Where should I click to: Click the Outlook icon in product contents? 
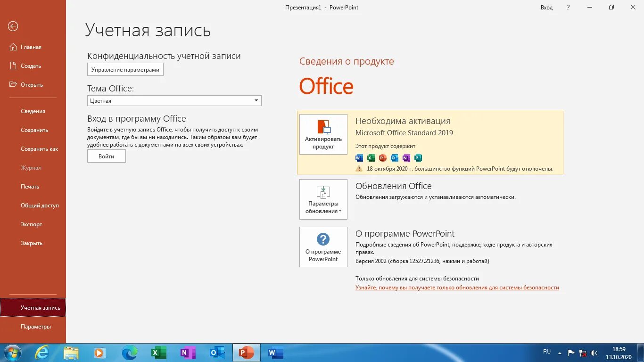(x=395, y=158)
